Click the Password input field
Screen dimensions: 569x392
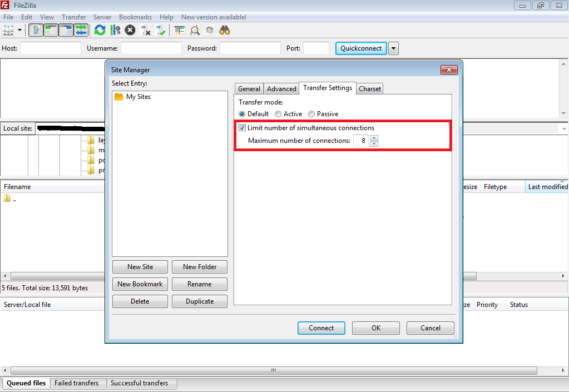click(x=250, y=48)
